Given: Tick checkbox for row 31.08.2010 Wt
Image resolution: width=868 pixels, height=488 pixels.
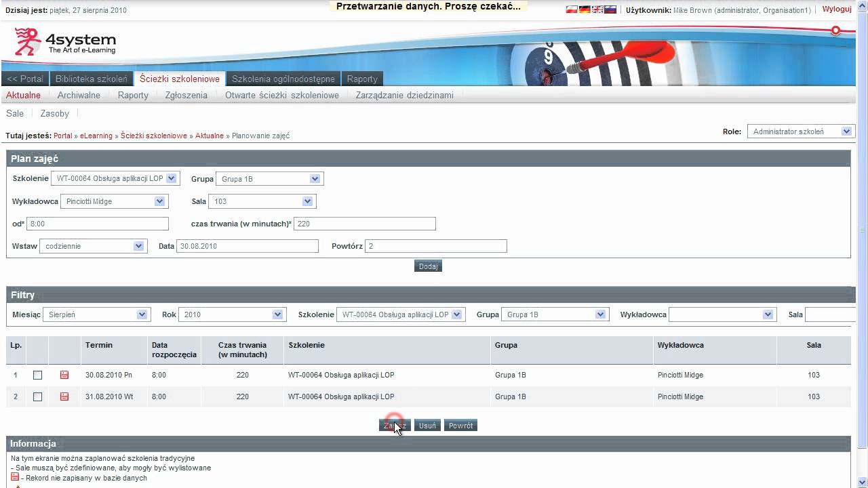Looking at the screenshot, I should tap(37, 396).
